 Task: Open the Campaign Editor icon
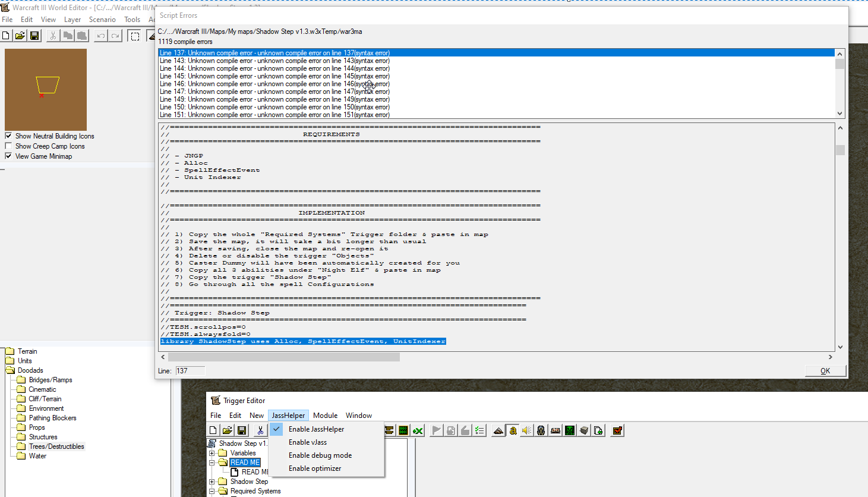(x=555, y=430)
